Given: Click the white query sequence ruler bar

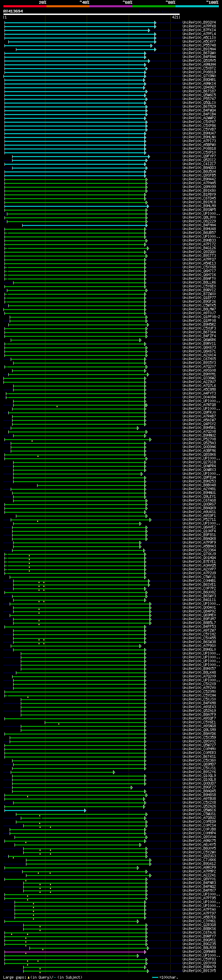Looking at the screenshot, I should coord(92,14).
